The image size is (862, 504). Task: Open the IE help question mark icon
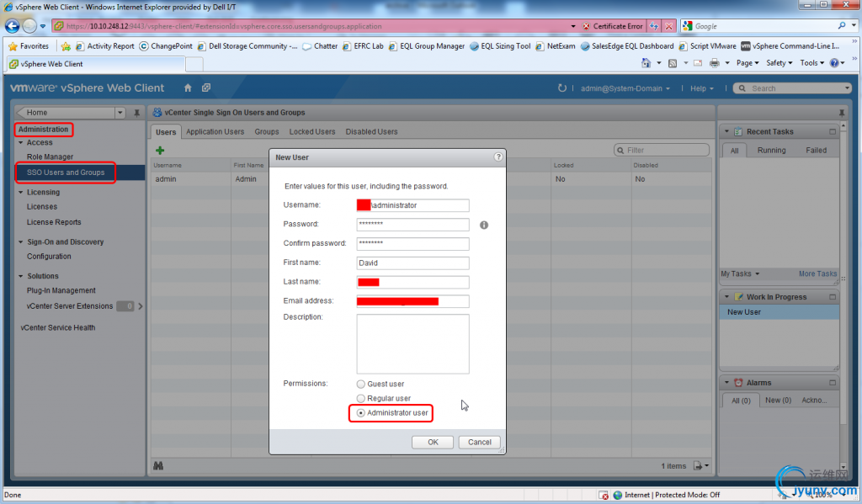pos(834,63)
